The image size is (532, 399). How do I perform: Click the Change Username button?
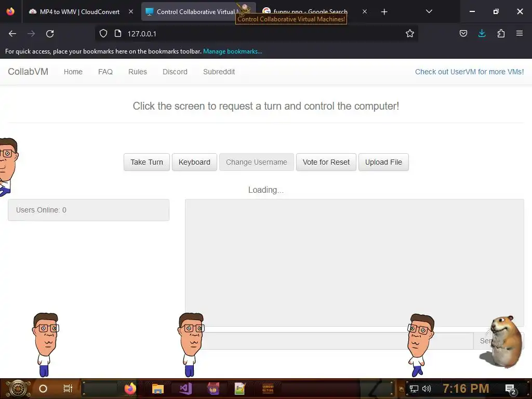coord(257,162)
